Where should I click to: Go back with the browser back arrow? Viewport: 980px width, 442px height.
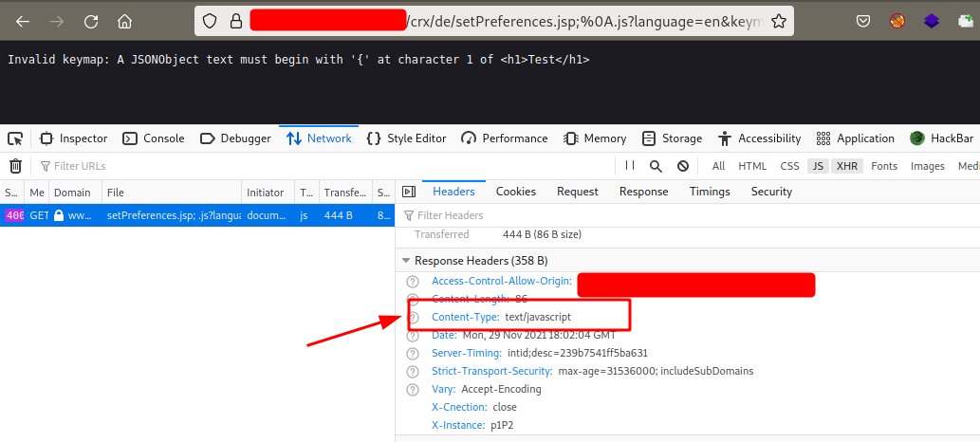click(23, 22)
